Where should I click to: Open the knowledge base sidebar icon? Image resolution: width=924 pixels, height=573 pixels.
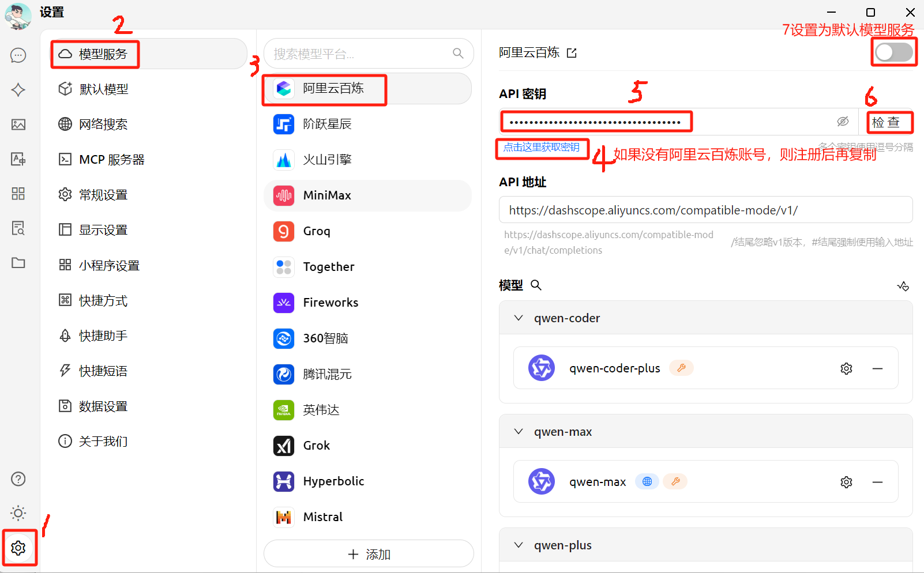coord(18,228)
